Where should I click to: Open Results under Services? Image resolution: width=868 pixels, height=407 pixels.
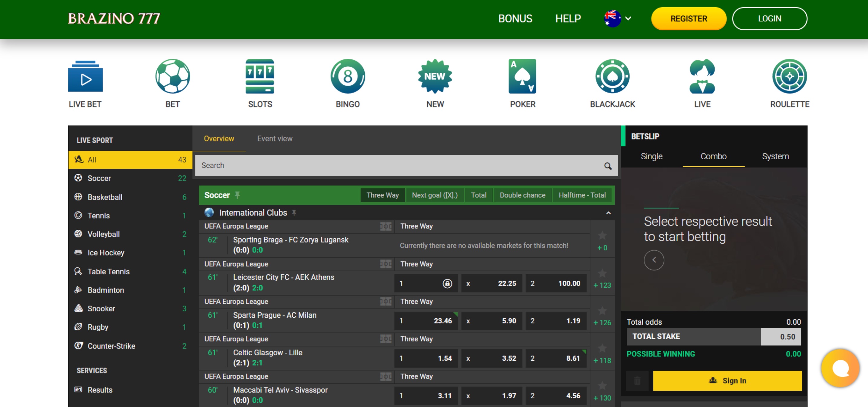130,390
